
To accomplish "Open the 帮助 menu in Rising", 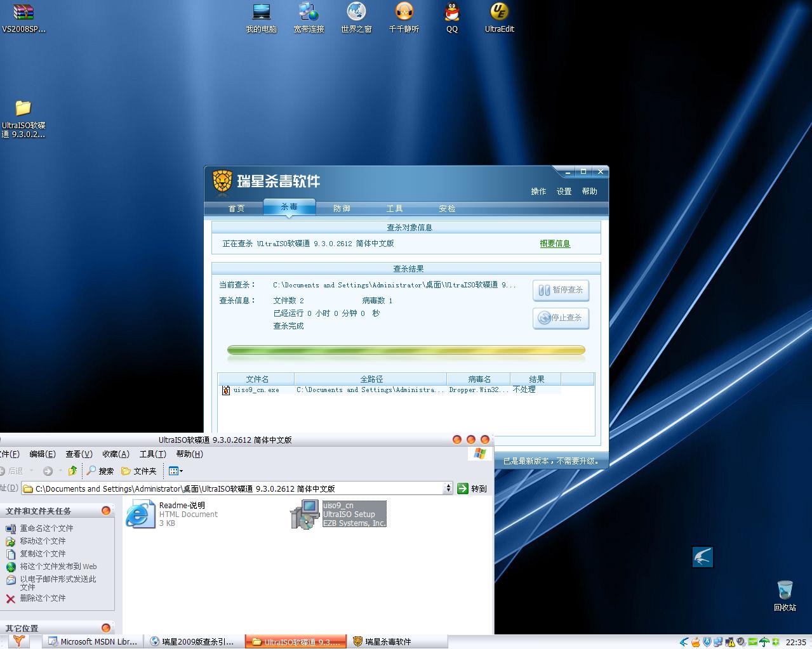I will [589, 191].
